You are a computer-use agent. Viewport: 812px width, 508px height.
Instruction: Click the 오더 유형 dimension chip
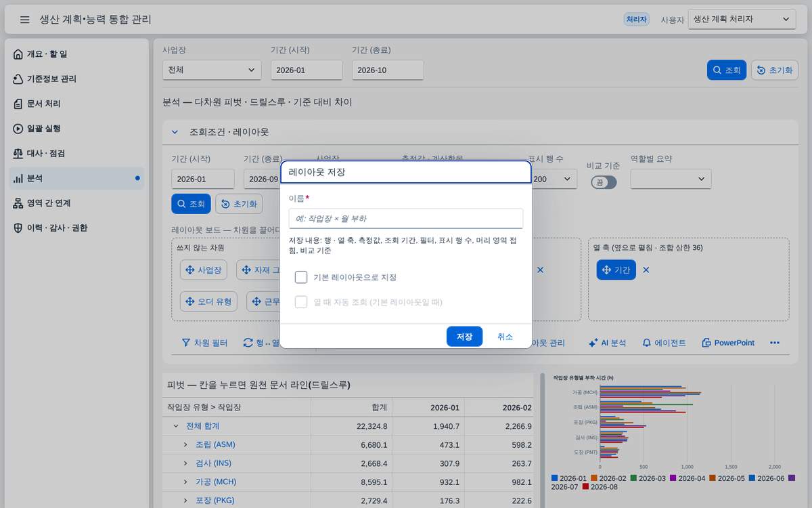pyautogui.click(x=208, y=301)
